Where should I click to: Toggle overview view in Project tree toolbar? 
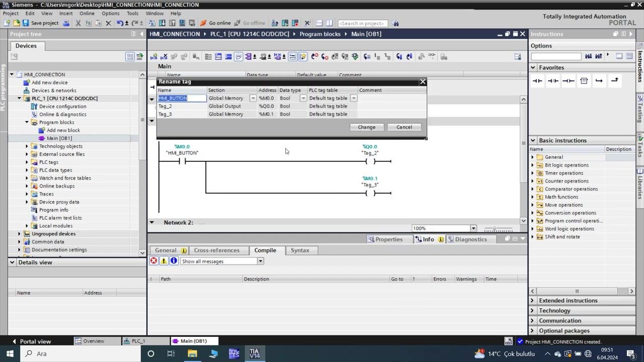[130, 56]
